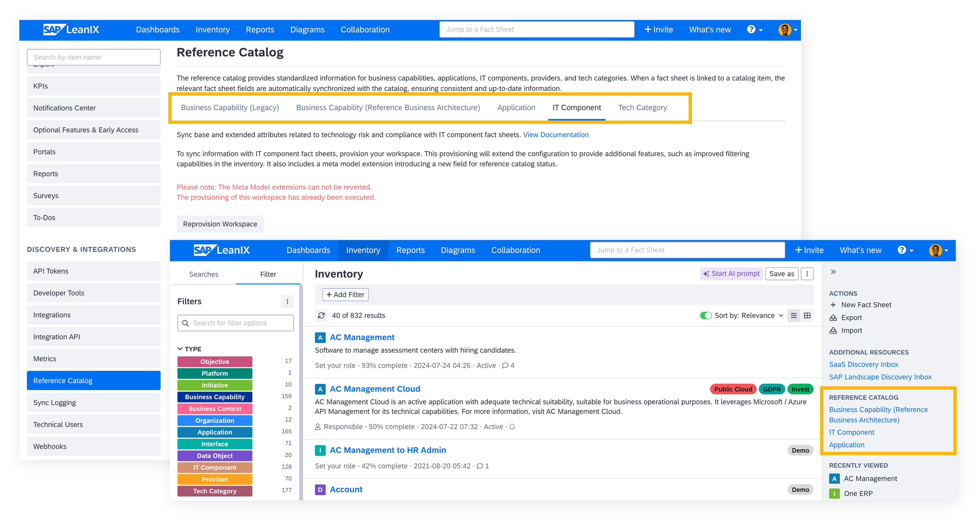Open the Filters three-dot options menu
This screenshot has width=980, height=525.
[287, 301]
